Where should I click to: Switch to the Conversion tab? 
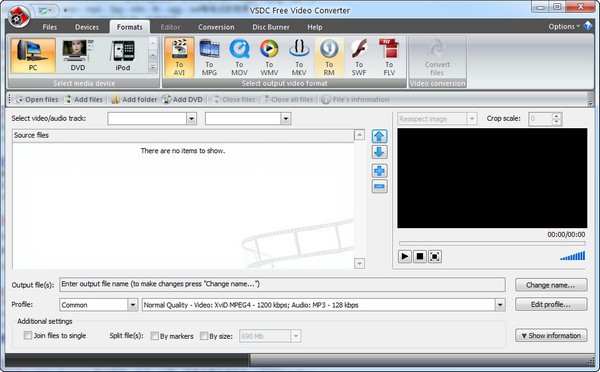pos(216,27)
